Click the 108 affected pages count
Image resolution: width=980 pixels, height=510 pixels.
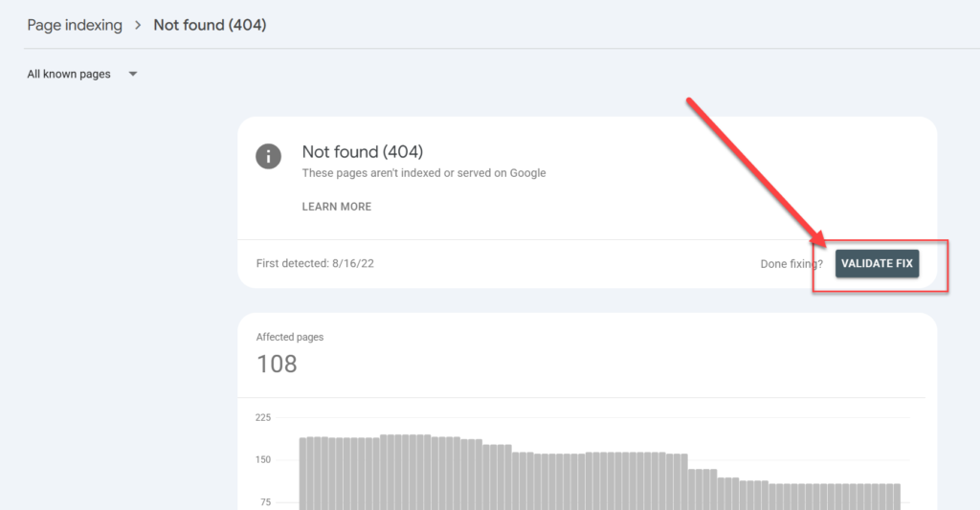277,365
